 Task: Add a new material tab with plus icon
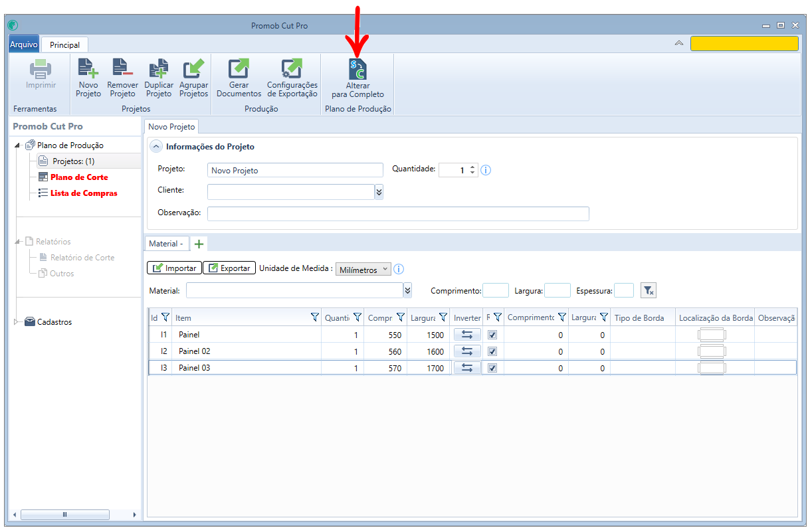pos(199,244)
